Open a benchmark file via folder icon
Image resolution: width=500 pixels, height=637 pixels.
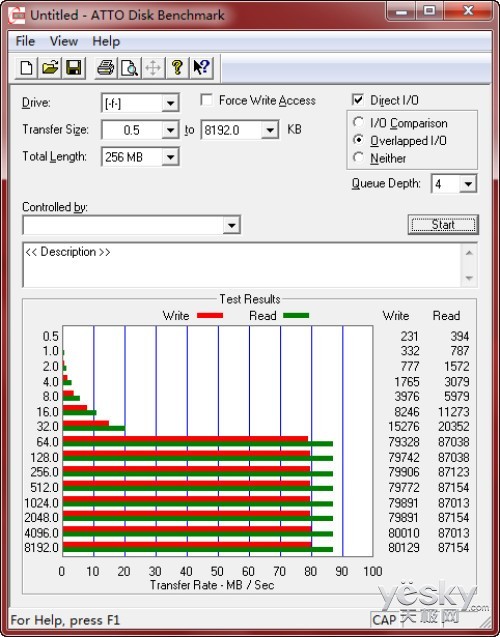(x=50, y=67)
